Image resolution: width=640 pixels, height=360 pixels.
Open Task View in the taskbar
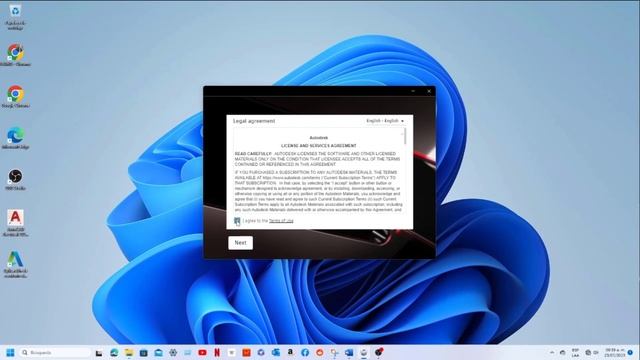click(99, 353)
